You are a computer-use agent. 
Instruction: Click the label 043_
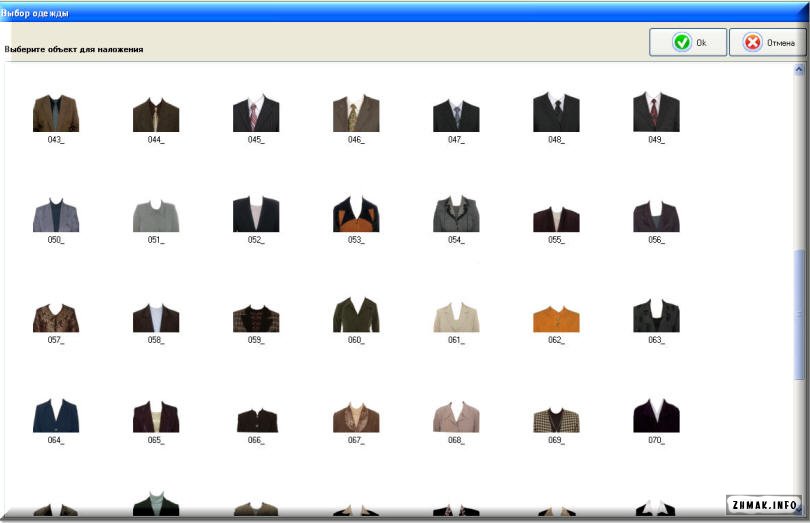pos(56,140)
